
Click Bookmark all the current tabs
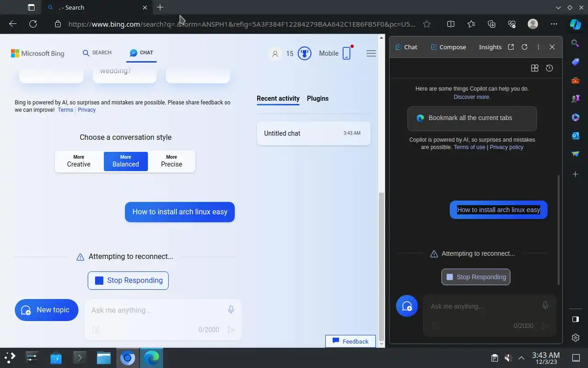(x=472, y=118)
